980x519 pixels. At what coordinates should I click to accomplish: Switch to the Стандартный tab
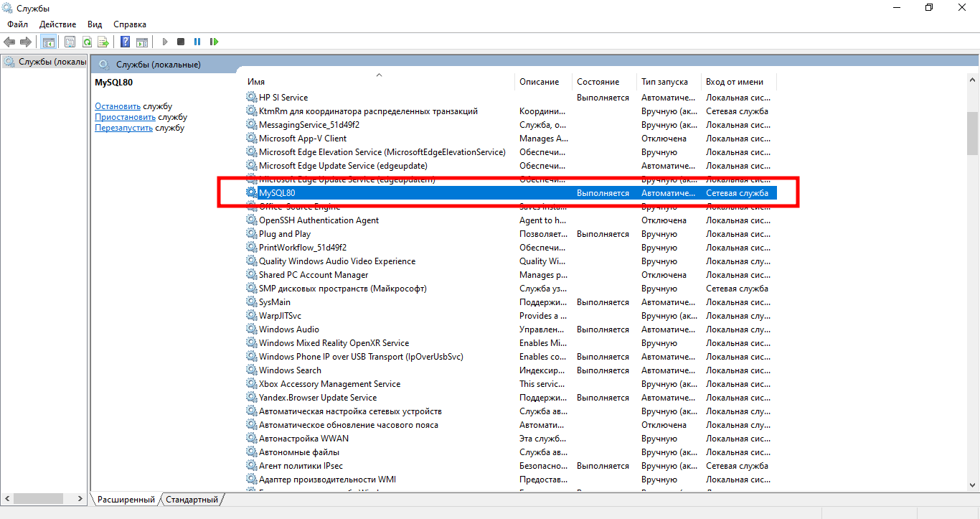(x=192, y=499)
